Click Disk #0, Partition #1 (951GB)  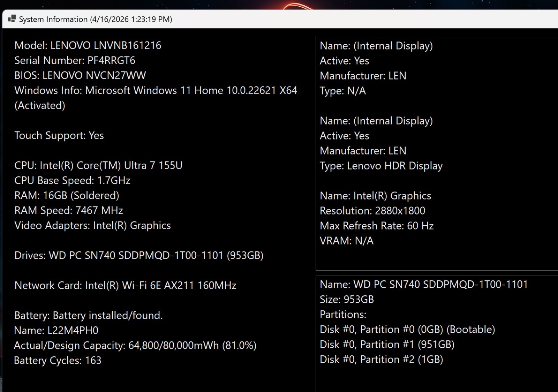pyautogui.click(x=387, y=344)
